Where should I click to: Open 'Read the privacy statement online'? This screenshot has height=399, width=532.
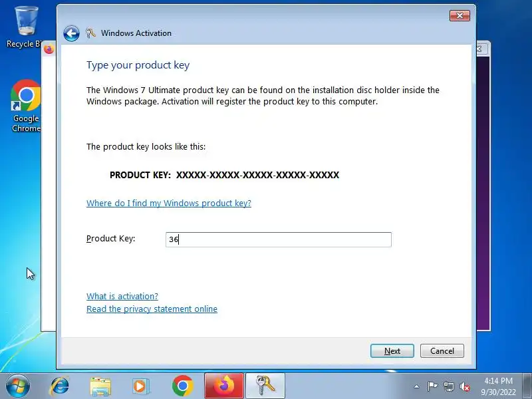pos(152,309)
